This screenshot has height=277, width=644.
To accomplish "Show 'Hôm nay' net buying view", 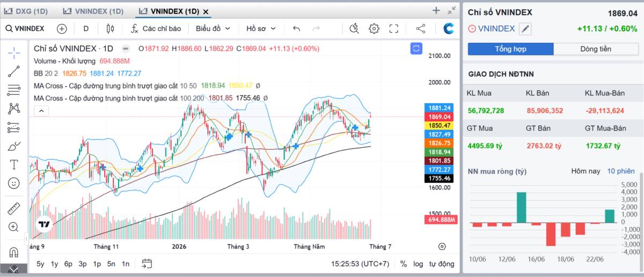I will pyautogui.click(x=586, y=171).
